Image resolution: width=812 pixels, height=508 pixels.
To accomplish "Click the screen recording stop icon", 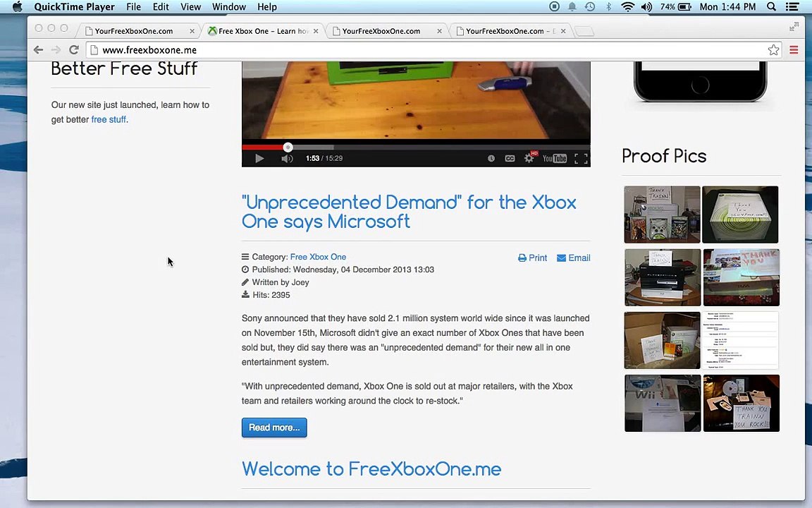I will coord(554,7).
